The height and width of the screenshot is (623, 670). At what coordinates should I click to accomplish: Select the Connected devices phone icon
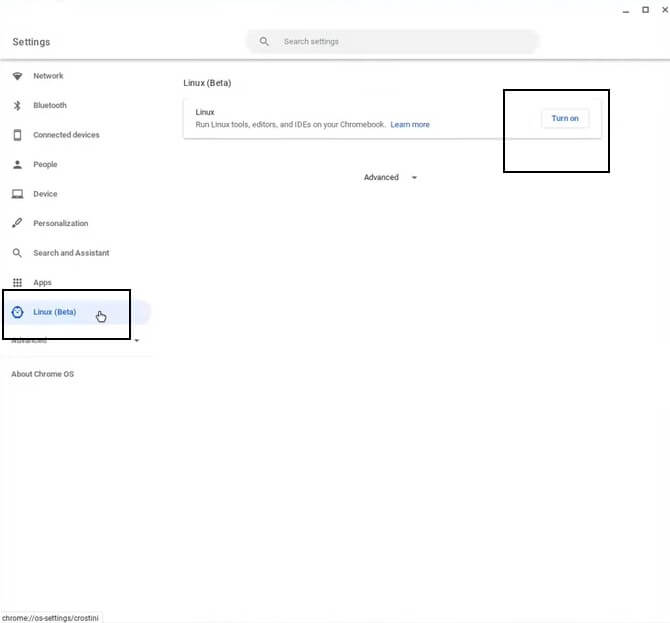coord(17,135)
